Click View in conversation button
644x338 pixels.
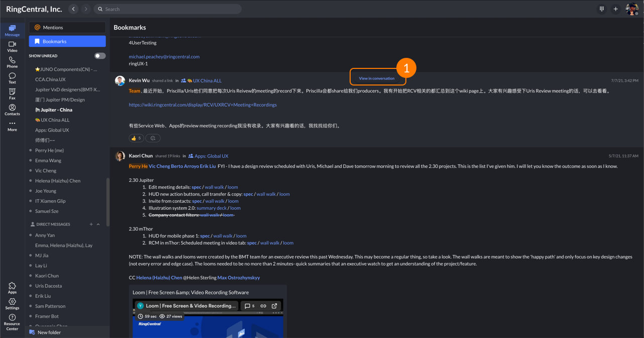point(376,78)
